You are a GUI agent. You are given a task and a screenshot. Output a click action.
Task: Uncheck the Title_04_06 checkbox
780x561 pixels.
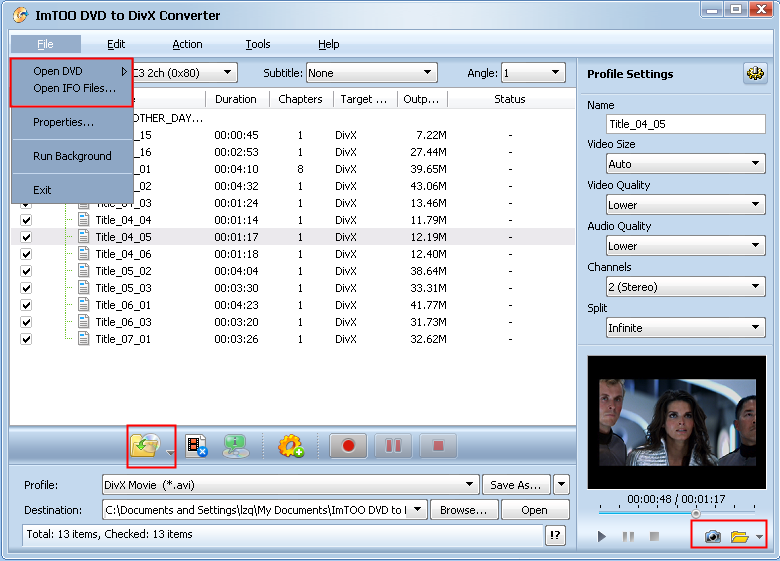coord(26,254)
